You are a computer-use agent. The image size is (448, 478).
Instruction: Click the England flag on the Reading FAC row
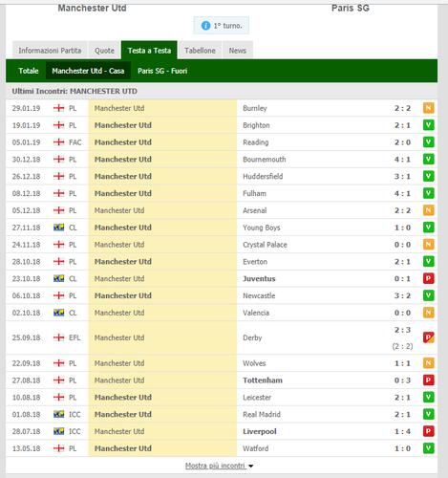pyautogui.click(x=58, y=142)
